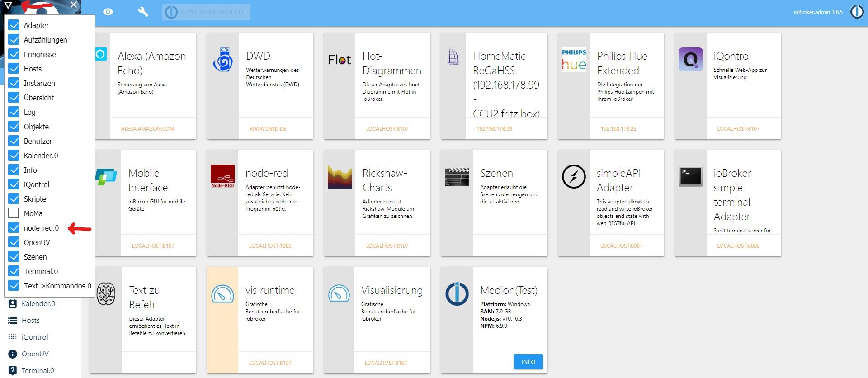Click the iQontrol Q icon
Screen dimensions: 868x378
[691, 60]
